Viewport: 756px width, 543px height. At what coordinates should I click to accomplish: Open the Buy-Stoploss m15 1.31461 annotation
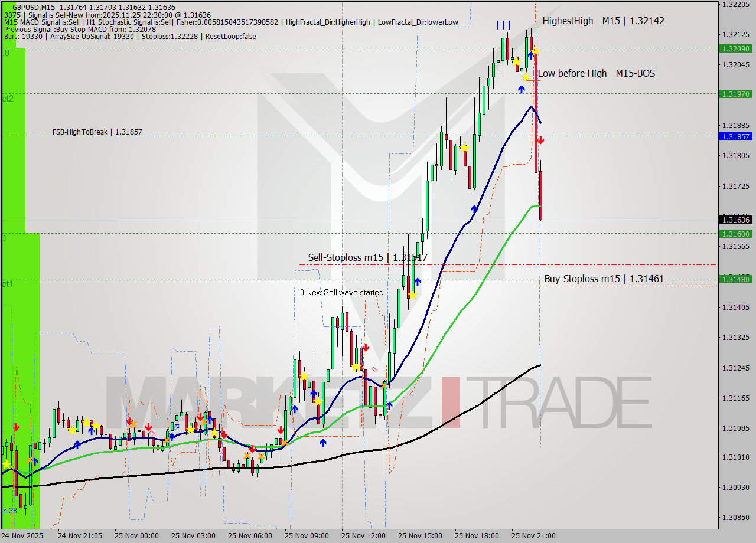[x=604, y=279]
